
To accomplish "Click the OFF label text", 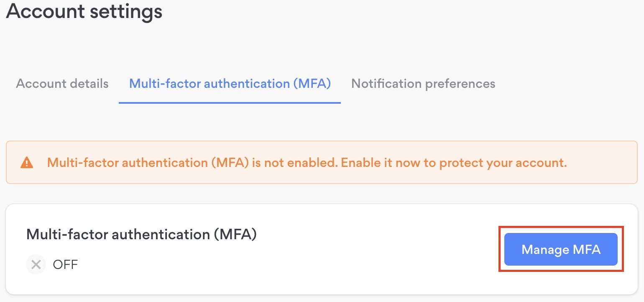I will [x=65, y=264].
